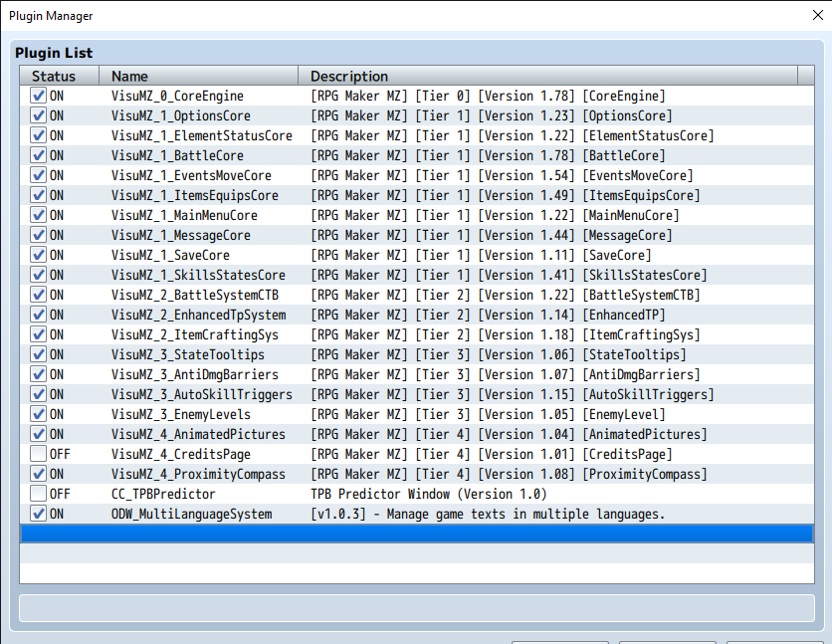Close the Plugin Manager window
Viewport: 832px width, 644px height.
tap(818, 15)
